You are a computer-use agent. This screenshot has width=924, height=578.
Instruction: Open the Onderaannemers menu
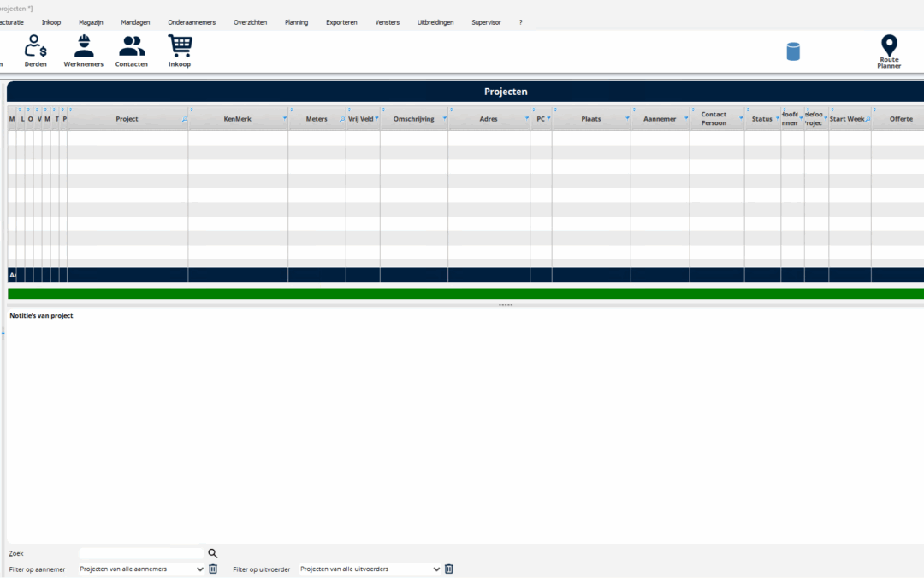click(192, 22)
